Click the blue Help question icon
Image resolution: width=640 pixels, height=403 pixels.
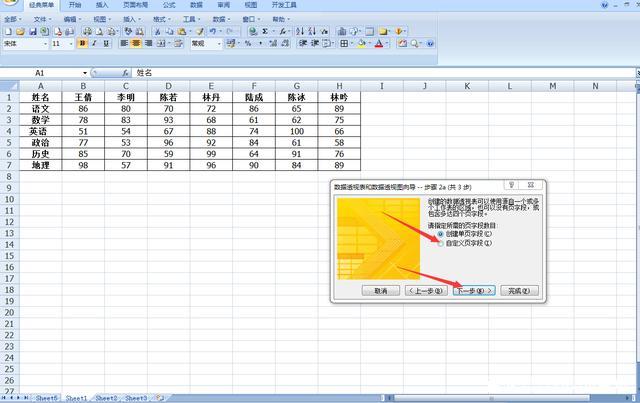pyautogui.click(x=430, y=43)
